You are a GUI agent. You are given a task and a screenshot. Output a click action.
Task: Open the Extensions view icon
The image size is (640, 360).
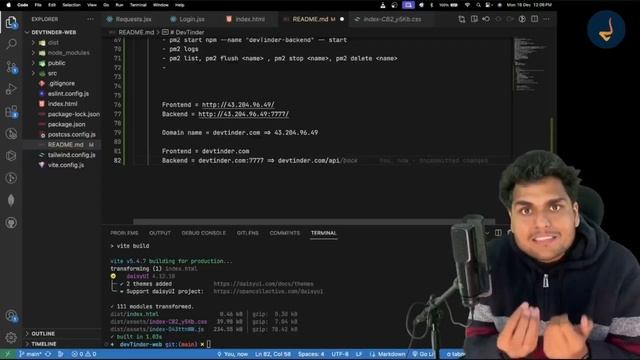click(11, 111)
